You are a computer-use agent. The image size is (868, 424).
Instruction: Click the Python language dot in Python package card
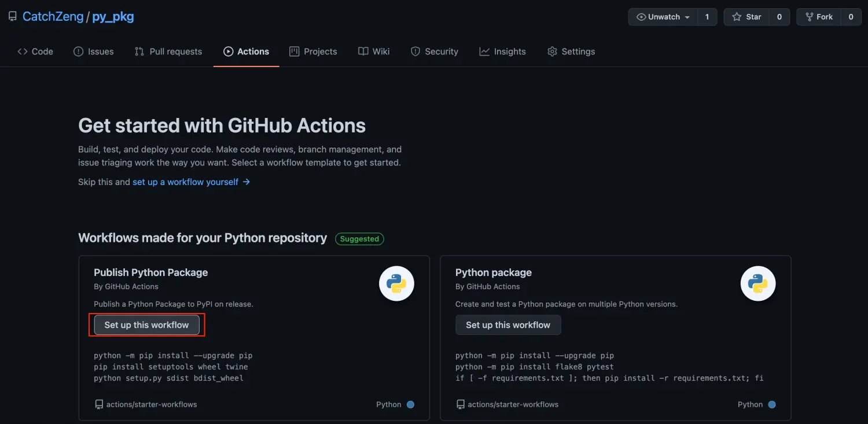click(x=772, y=404)
